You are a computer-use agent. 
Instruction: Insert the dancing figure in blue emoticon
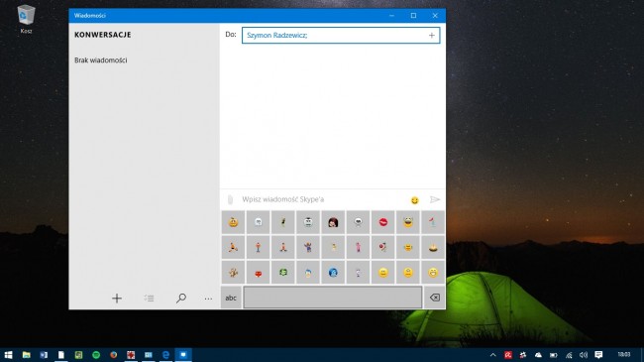click(308, 247)
